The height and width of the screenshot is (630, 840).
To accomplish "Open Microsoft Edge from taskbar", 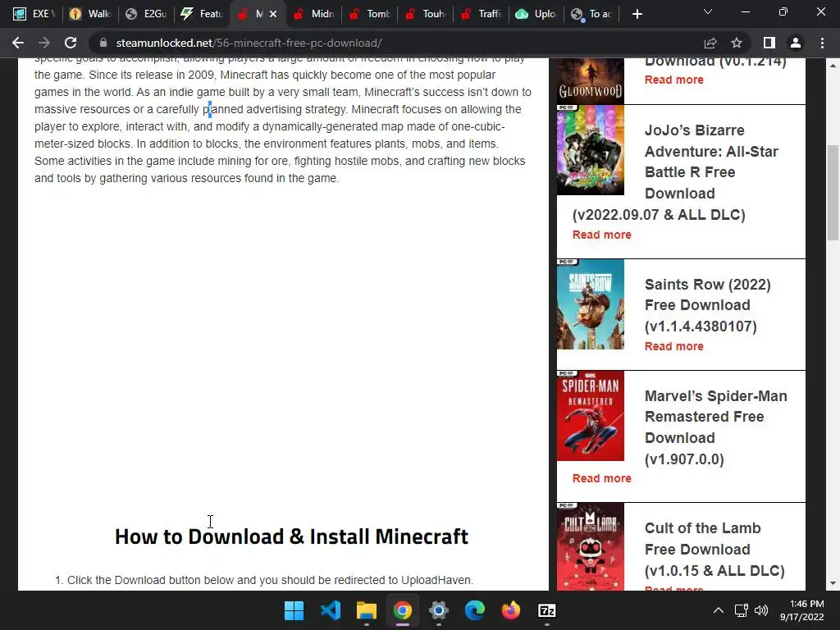I will click(x=475, y=610).
